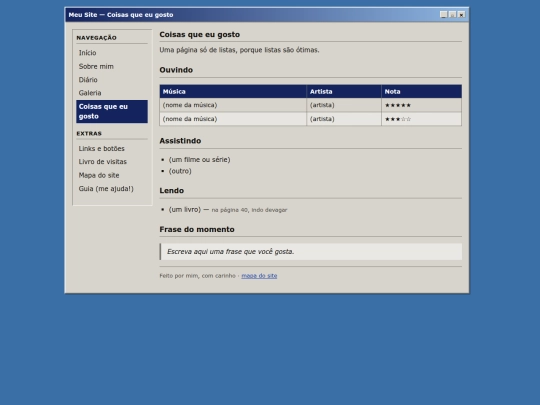Click first row (artista) cell
The width and height of the screenshot is (540, 405).
[x=344, y=105]
